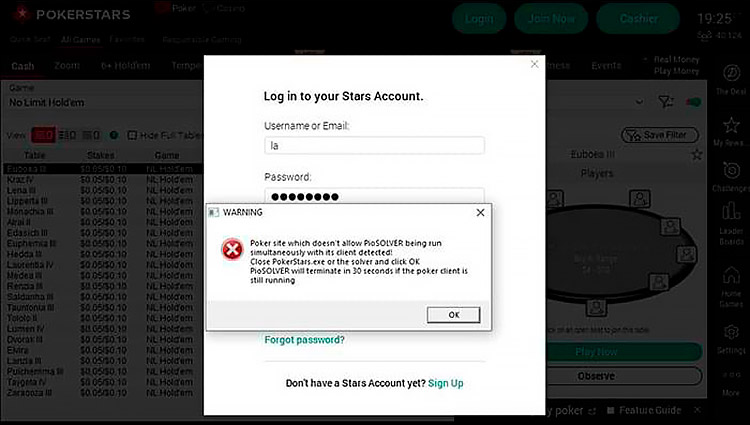Click the filter funnel icon
This screenshot has height=425, width=750.
click(665, 101)
